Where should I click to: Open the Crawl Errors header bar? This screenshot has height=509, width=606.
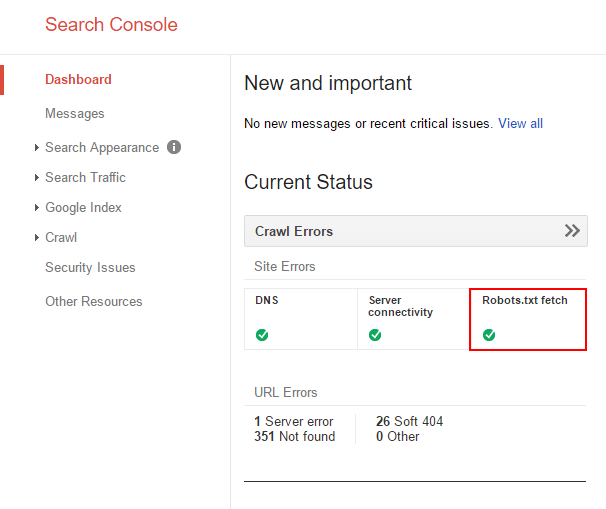pos(416,231)
